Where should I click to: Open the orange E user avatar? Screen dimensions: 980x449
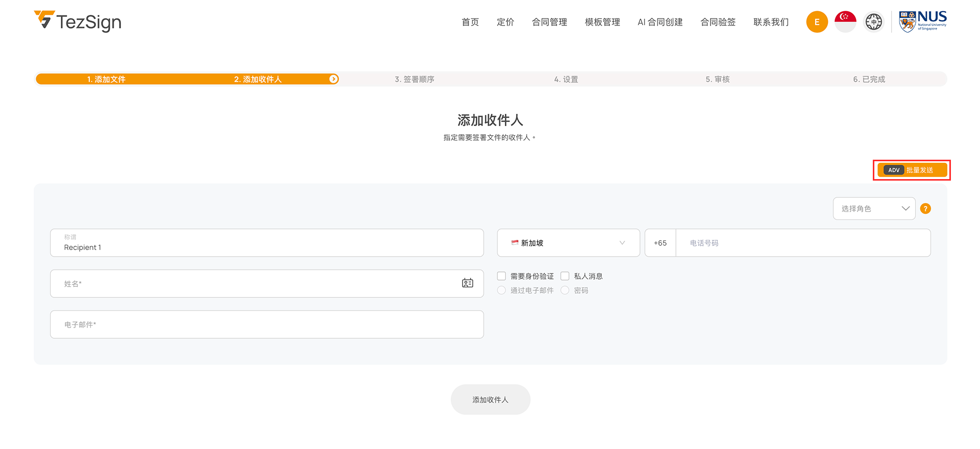pyautogui.click(x=817, y=22)
